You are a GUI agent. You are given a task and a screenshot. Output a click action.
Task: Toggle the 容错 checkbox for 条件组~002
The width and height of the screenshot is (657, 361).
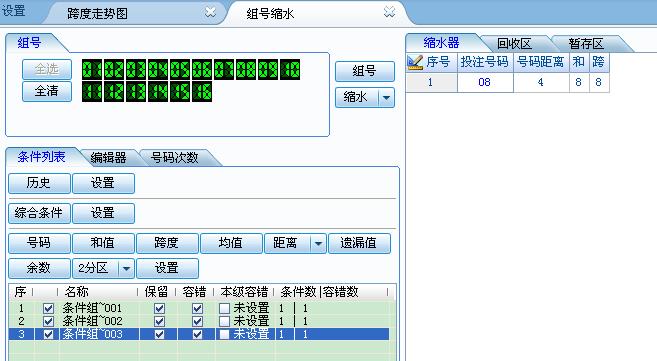(197, 322)
